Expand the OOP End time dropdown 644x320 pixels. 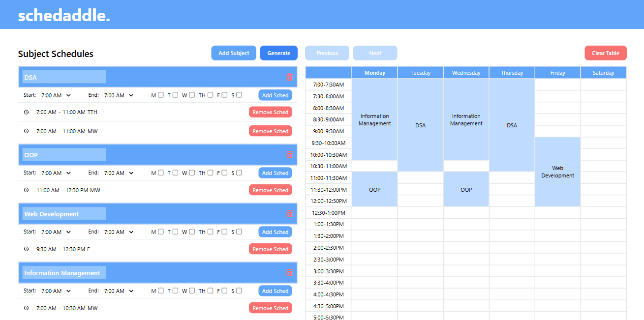click(119, 173)
